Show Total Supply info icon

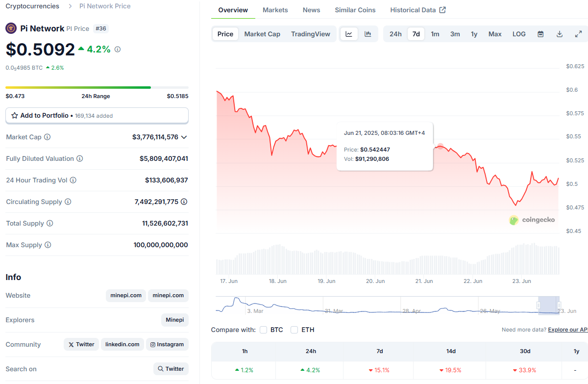(x=50, y=223)
